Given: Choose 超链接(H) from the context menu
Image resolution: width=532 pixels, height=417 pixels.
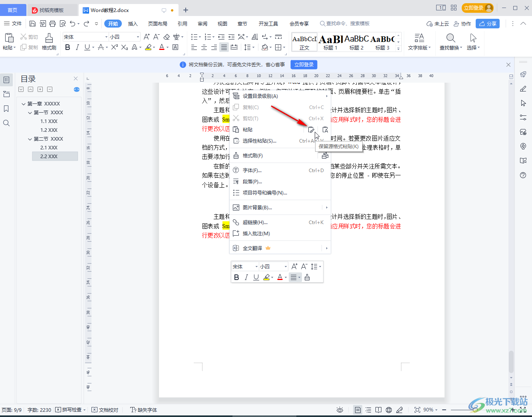Looking at the screenshot, I should click(x=280, y=222).
